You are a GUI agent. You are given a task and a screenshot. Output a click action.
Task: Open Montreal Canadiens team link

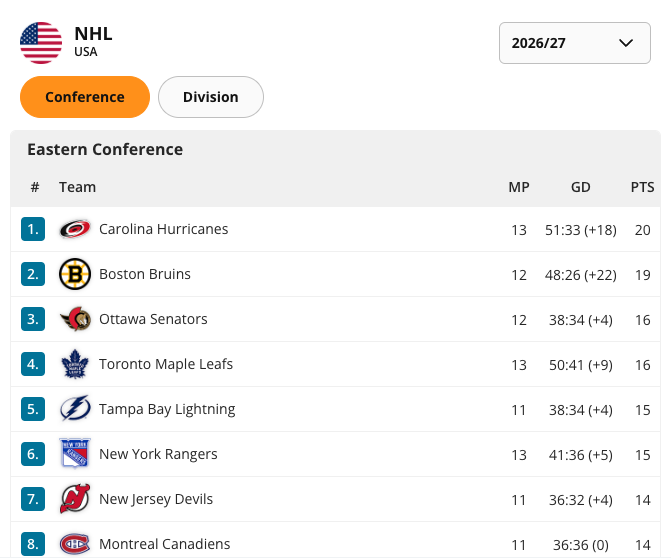pos(165,544)
